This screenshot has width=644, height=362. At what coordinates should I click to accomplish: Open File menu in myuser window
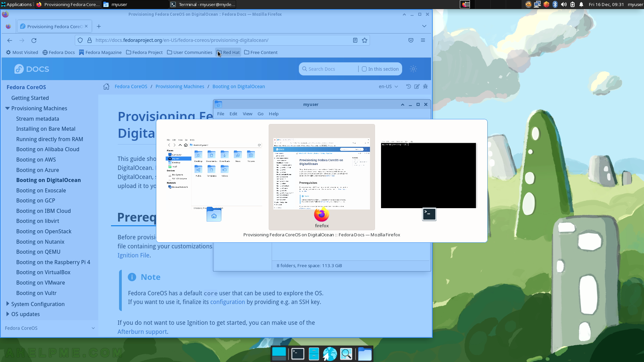click(221, 114)
